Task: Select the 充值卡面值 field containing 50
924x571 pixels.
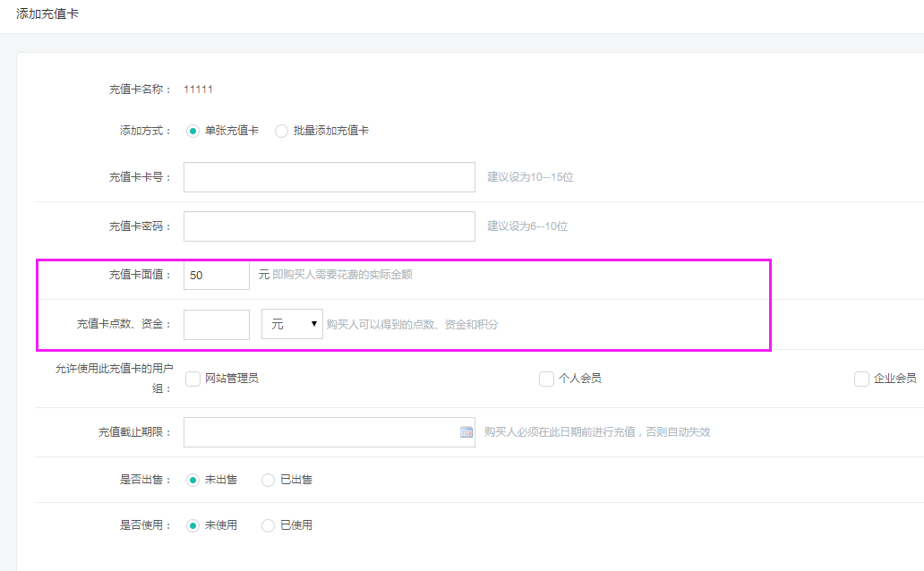Action: coord(216,276)
